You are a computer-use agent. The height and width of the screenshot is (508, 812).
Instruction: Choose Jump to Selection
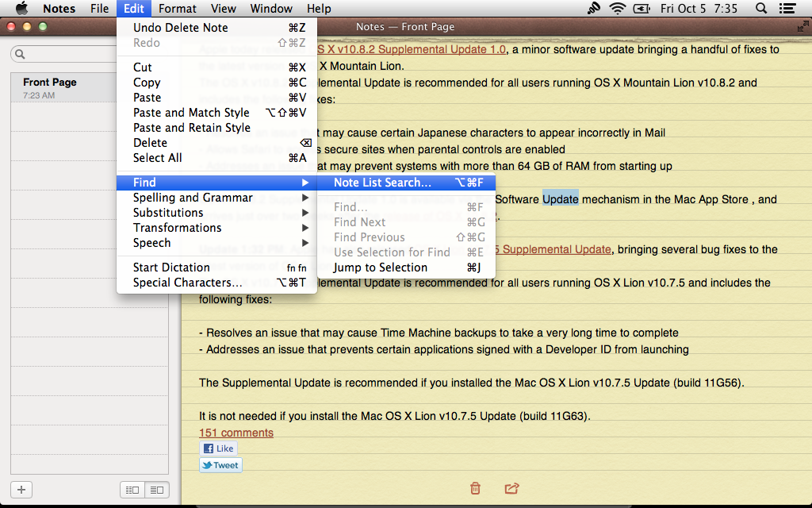tap(407, 267)
